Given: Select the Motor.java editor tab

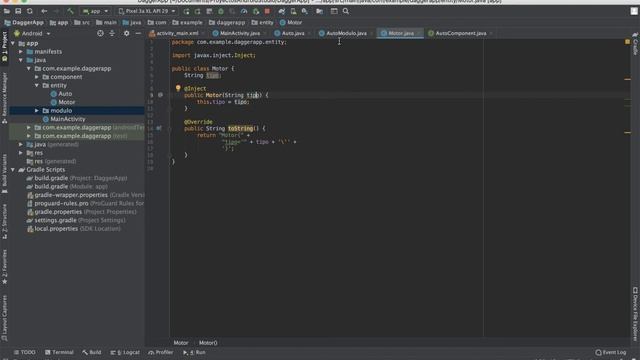Looking at the screenshot, I should point(401,33).
